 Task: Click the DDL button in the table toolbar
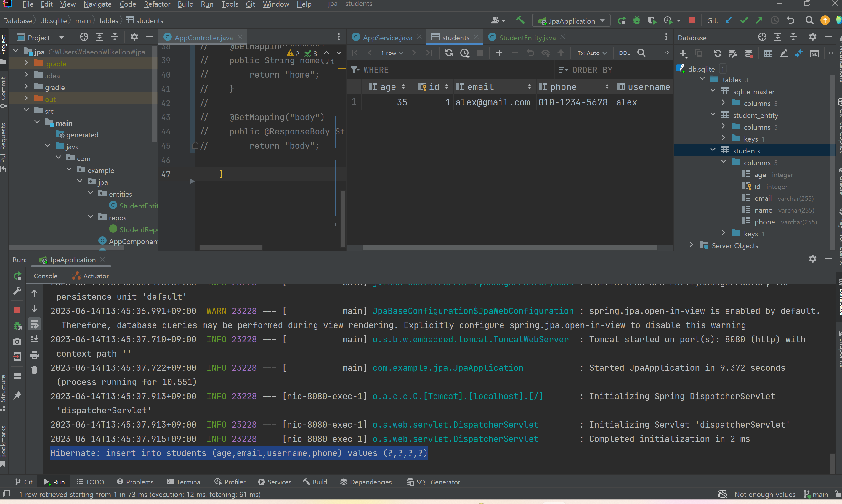point(624,53)
